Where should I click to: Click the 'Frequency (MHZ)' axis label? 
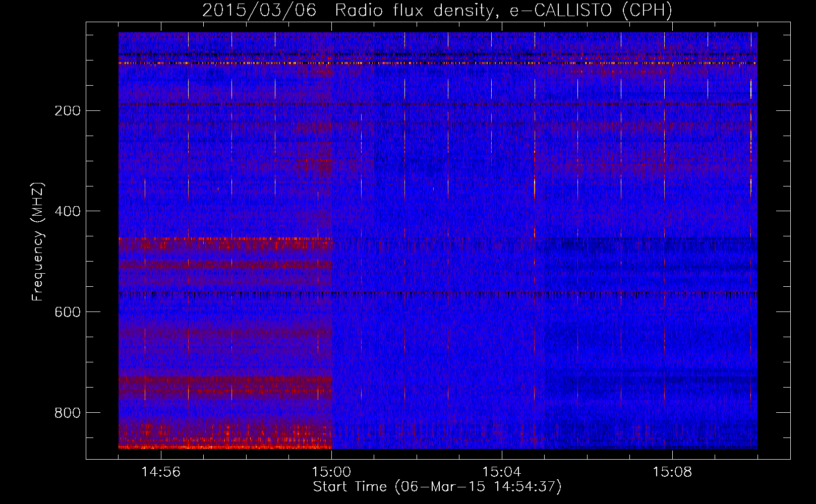(38, 242)
